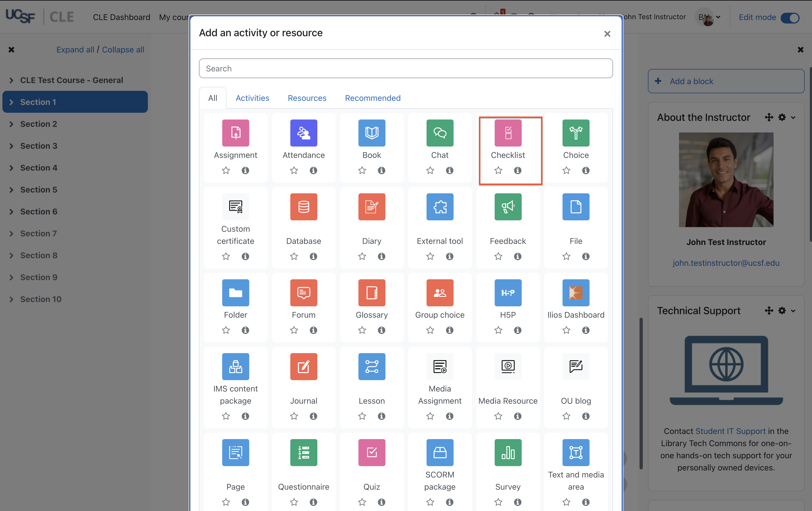Toggle Edit mode switch off
Screen dimensions: 812x511
790,18
